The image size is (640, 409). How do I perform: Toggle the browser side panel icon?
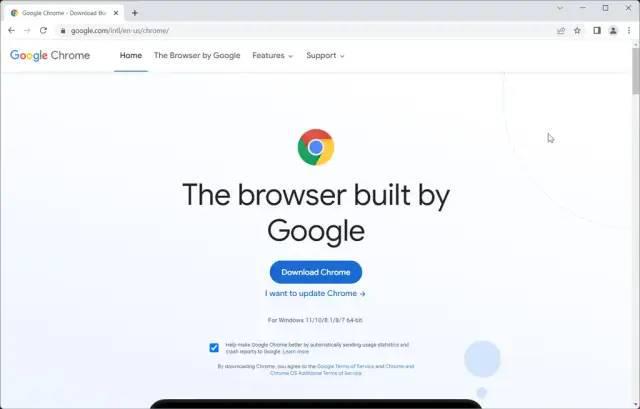[x=597, y=31]
